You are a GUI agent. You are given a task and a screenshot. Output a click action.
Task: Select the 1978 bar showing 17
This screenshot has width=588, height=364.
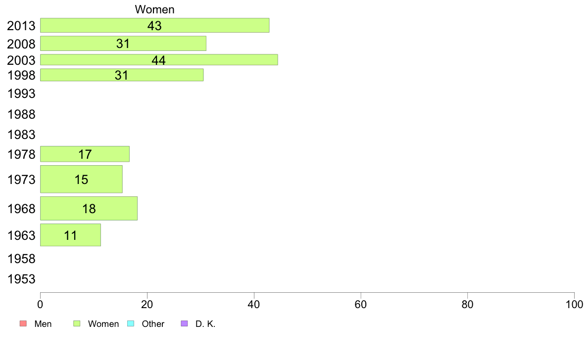(85, 154)
